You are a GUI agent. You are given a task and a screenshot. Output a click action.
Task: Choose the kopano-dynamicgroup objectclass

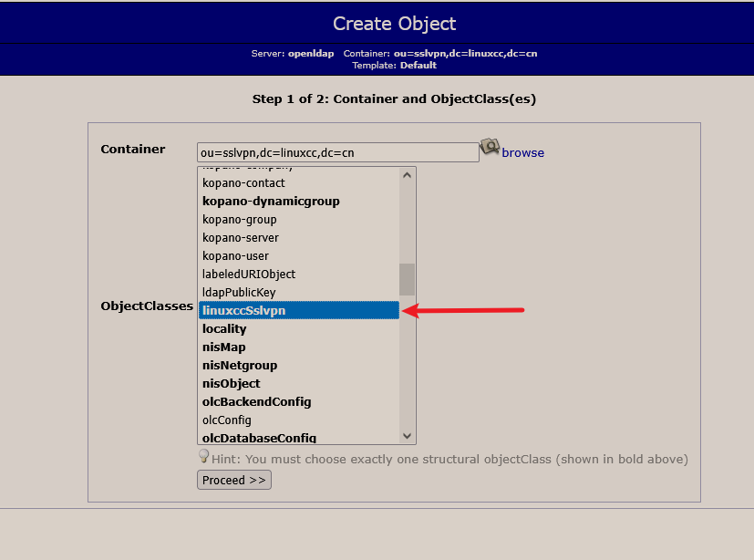pos(299,201)
